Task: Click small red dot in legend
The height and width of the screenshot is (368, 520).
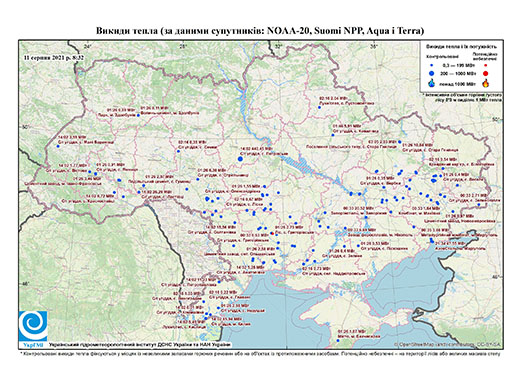Action: (x=486, y=65)
